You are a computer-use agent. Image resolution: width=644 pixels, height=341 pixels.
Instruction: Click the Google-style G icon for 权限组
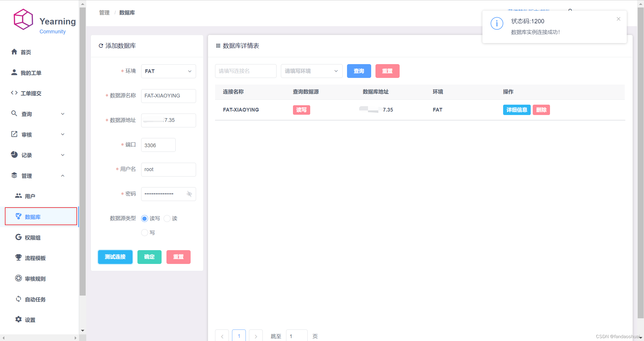coord(18,237)
